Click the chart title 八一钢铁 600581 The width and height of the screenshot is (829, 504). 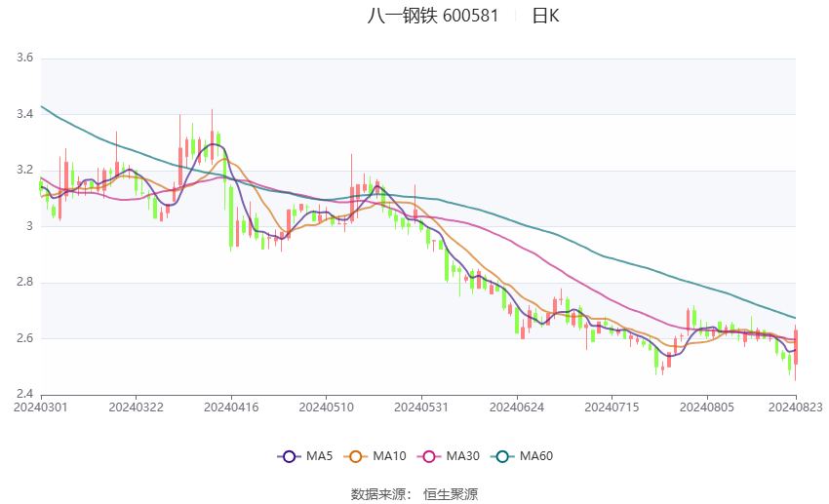[433, 16]
